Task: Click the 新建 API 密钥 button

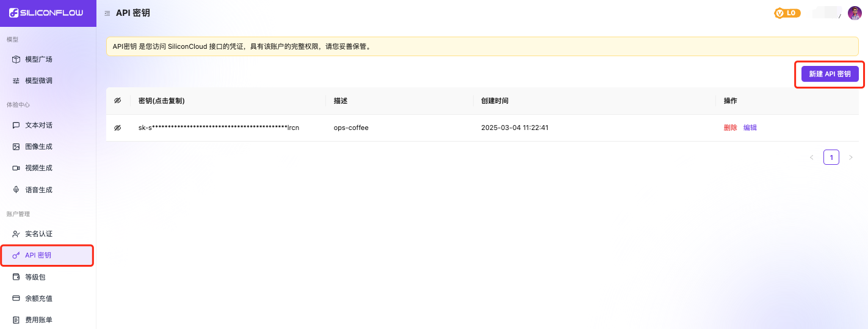Action: [830, 74]
